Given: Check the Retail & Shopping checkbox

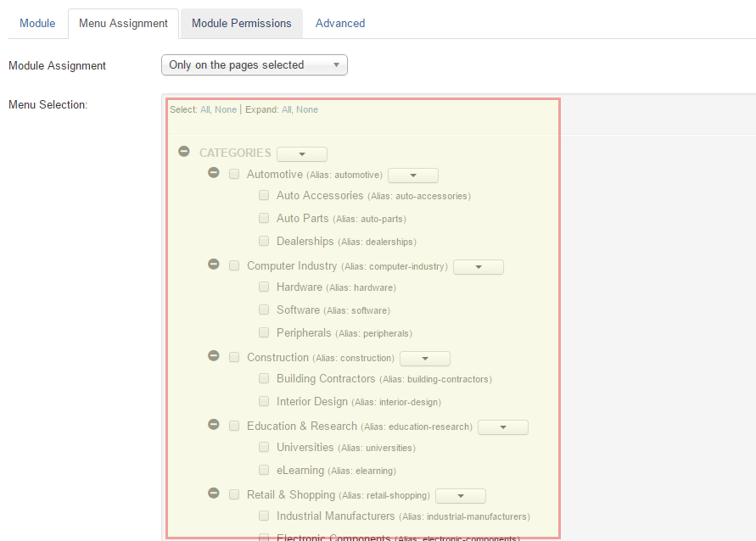Looking at the screenshot, I should click(x=234, y=494).
